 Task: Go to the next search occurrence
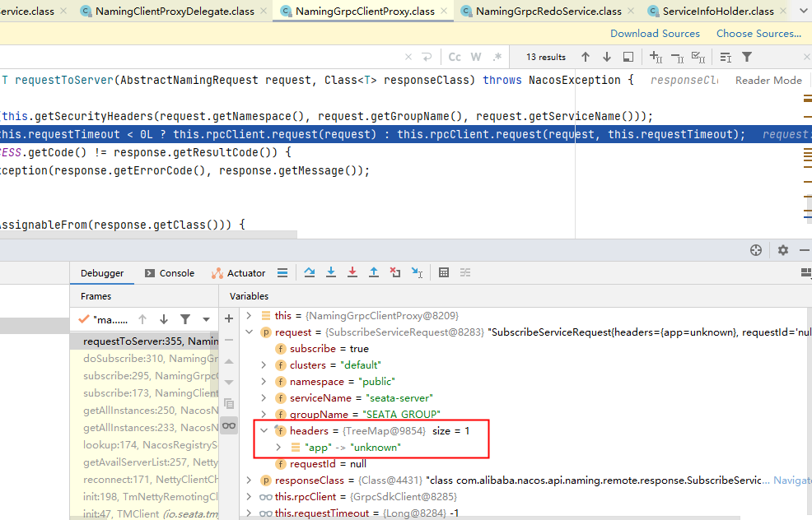coord(607,57)
